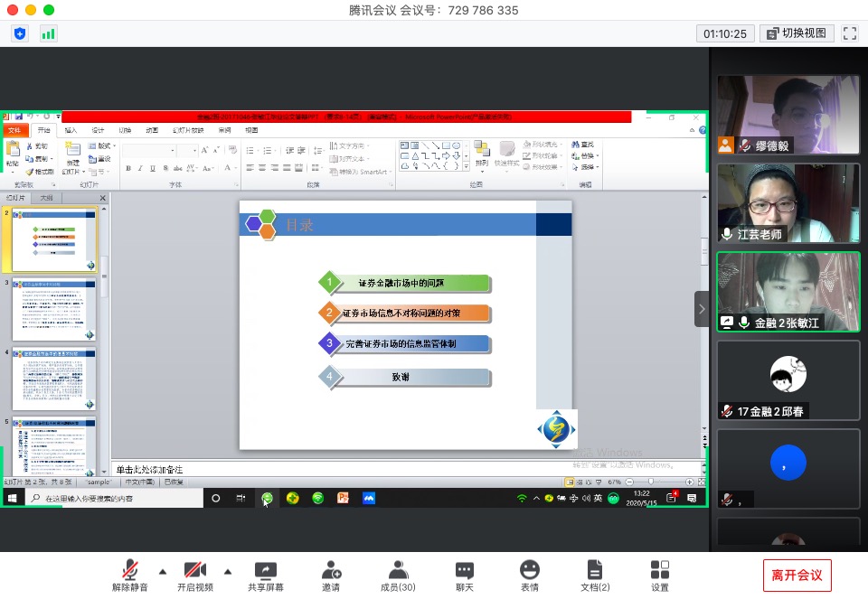Screen dimensions: 868x599
Task: Click the 切换视图 switch view button
Action: click(x=797, y=33)
